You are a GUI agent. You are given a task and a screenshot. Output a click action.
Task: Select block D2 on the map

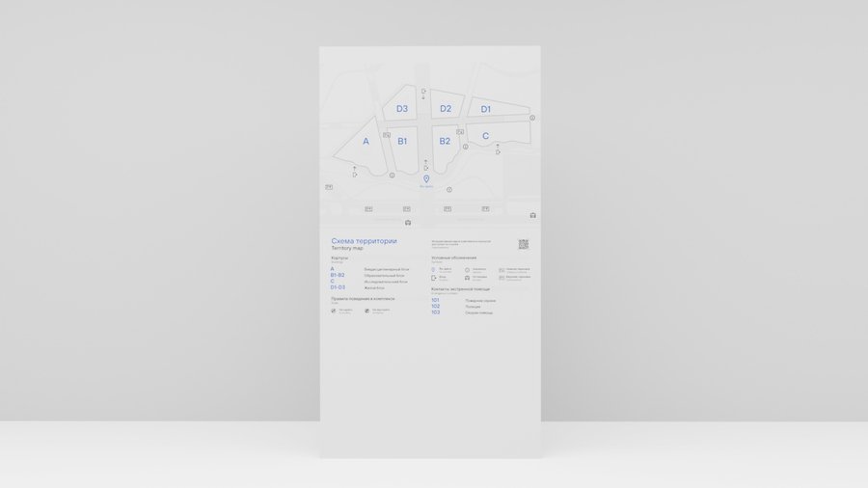446,108
